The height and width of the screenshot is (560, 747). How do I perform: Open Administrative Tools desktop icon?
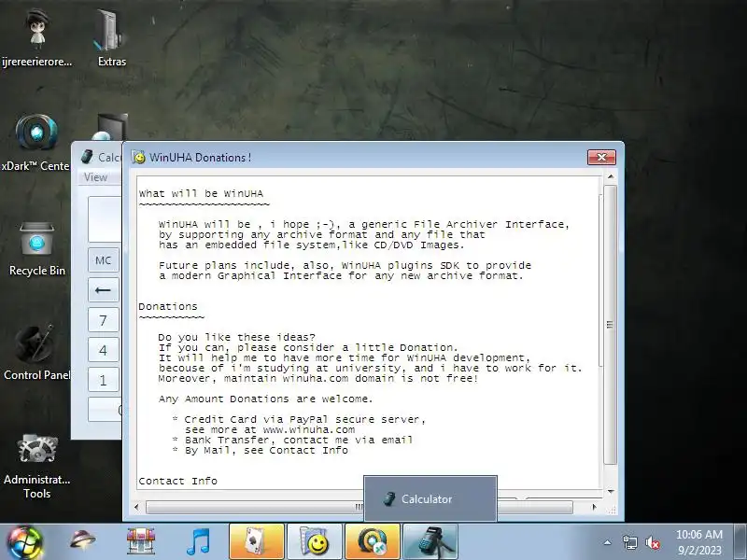tap(37, 449)
